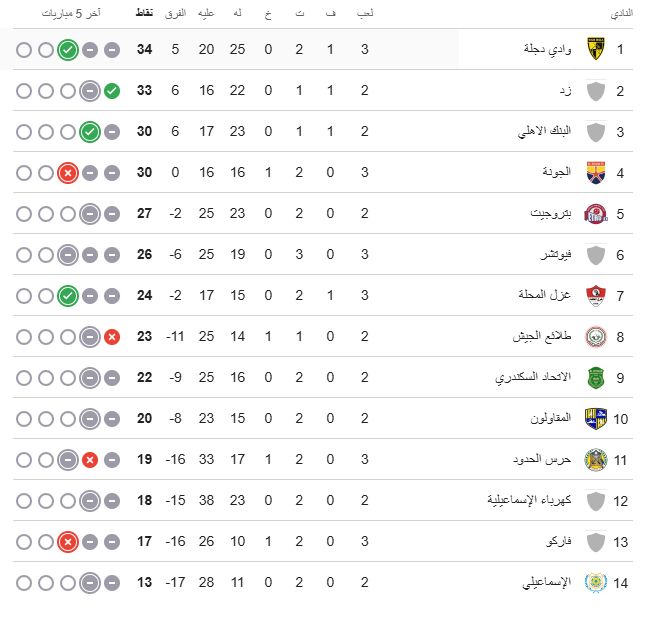Screen dimensions: 655x620
Task: Click the النادي club column header
Action: [x=621, y=14]
